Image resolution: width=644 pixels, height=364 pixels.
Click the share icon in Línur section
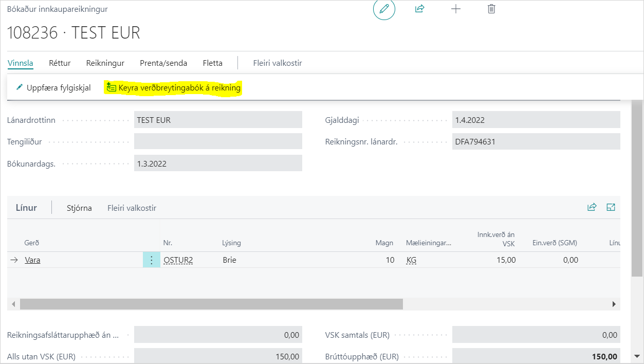(x=592, y=207)
